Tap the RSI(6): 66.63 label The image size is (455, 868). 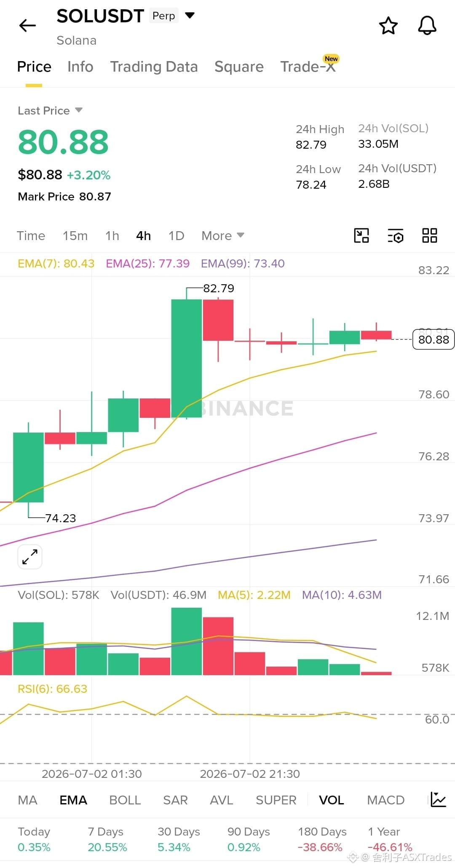52,689
